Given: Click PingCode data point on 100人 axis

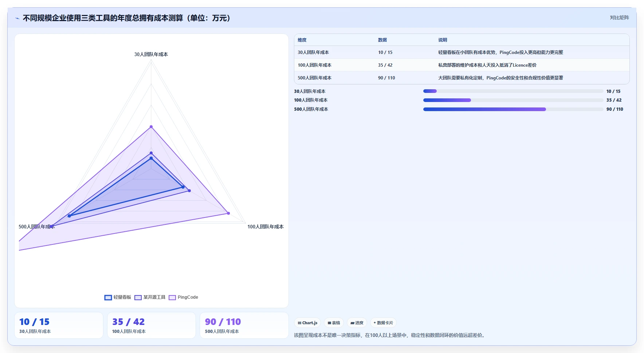Looking at the screenshot, I should pos(228,213).
